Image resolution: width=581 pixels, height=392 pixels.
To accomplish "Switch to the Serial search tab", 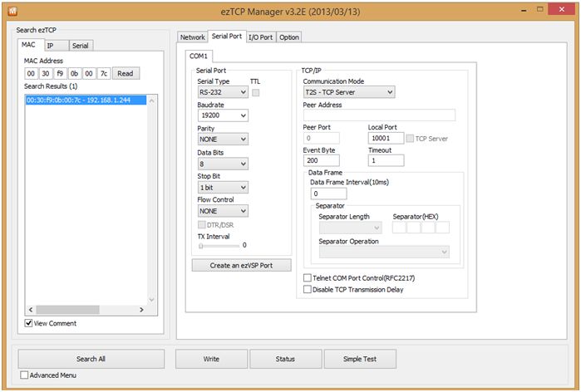I will click(x=81, y=46).
